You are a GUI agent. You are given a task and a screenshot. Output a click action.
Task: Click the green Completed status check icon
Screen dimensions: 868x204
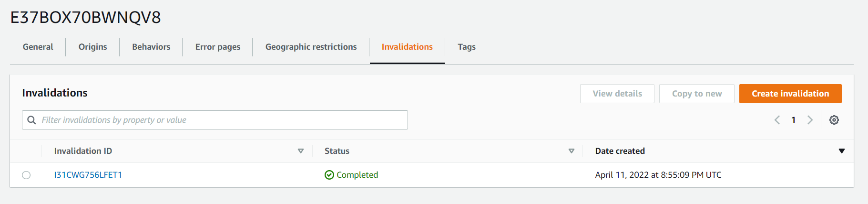(329, 175)
